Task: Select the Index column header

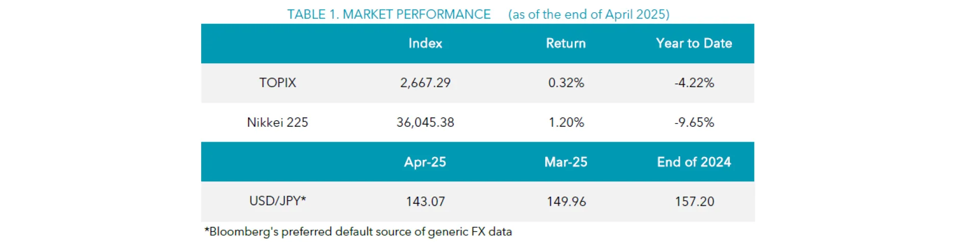Action: coord(425,43)
